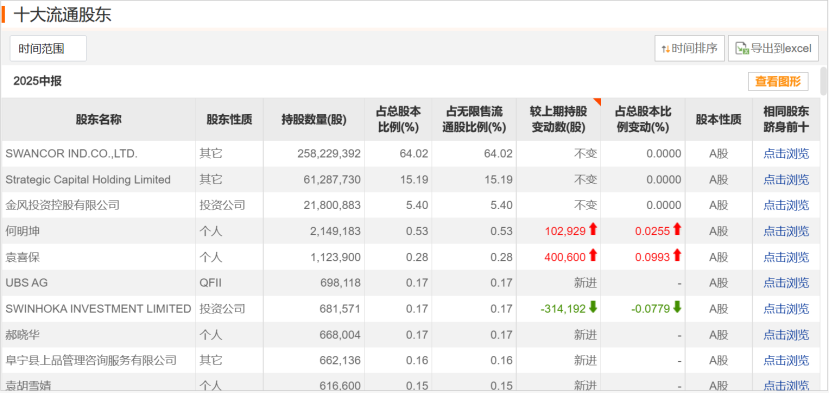The height and width of the screenshot is (394, 830).
Task: Click the 查看图形 button
Action: pyautogui.click(x=778, y=82)
